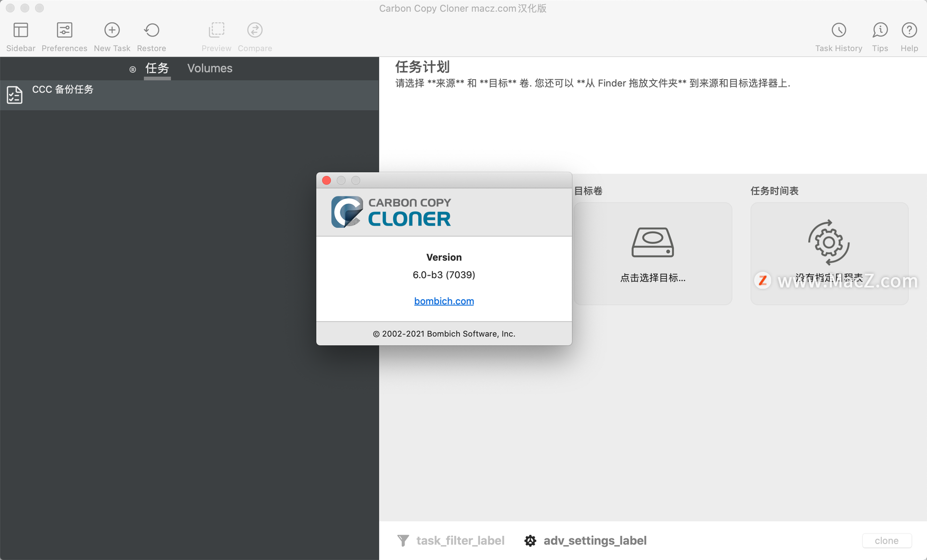Click the version number 6.0-b3 (7039)

444,275
